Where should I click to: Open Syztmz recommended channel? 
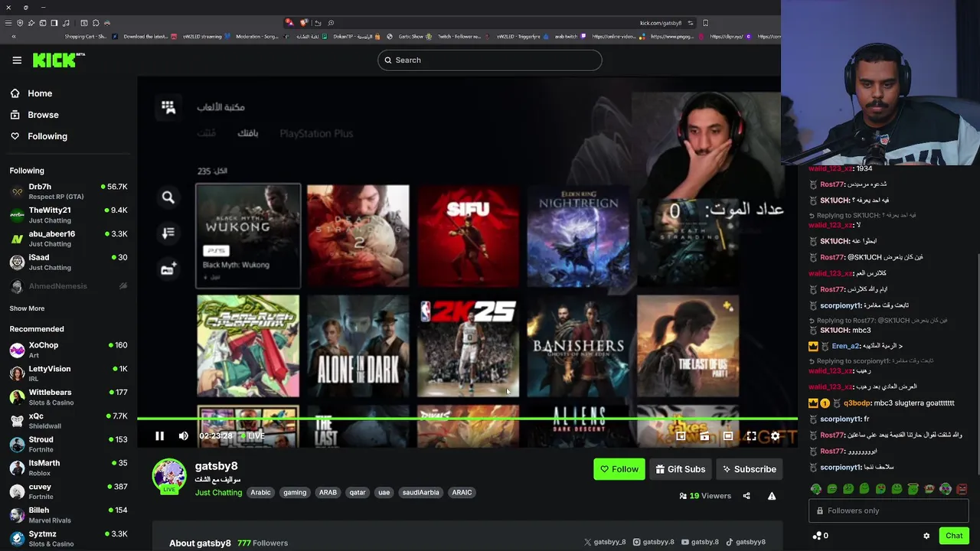(68, 539)
